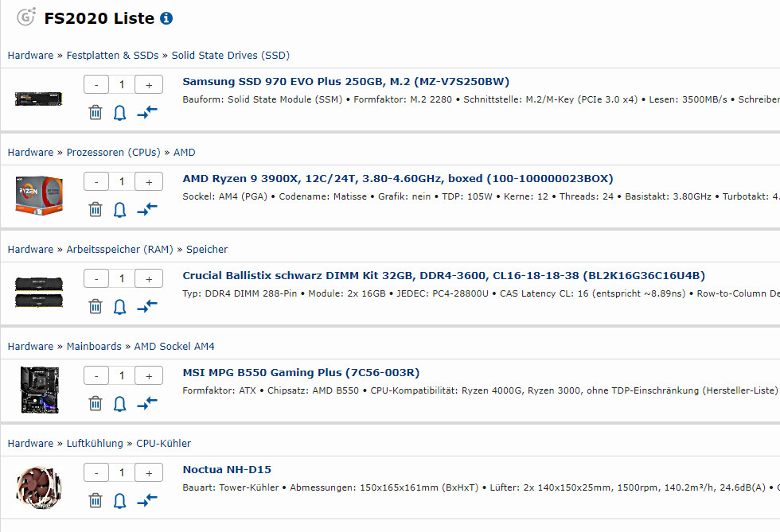Open the Crucial Ballistix schwarz DIMM Kit link

[x=444, y=276]
